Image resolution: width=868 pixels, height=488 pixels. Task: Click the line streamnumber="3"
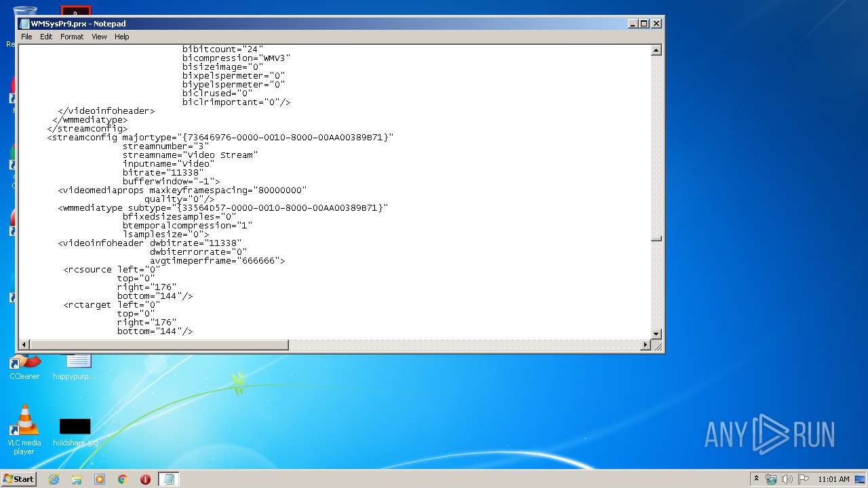(165, 146)
